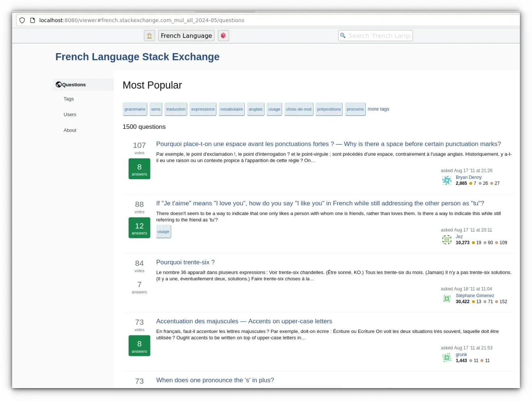Select Questions in the sidebar

pos(83,85)
